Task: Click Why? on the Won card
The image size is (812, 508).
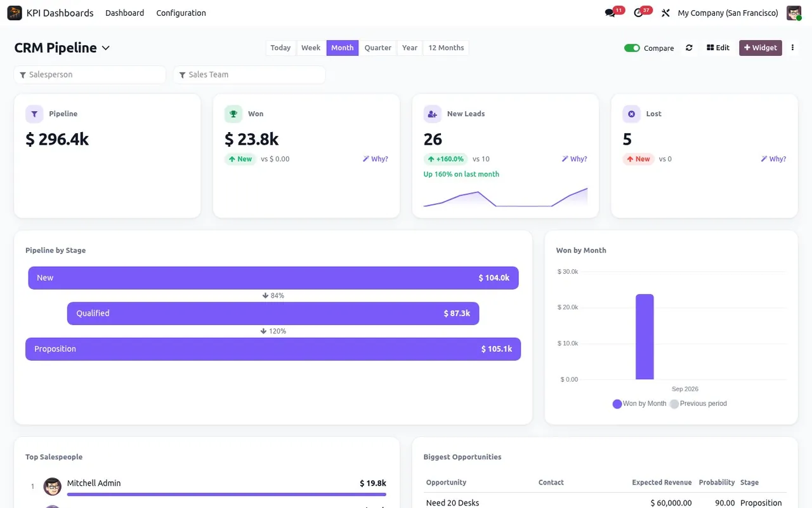Action: [376, 159]
